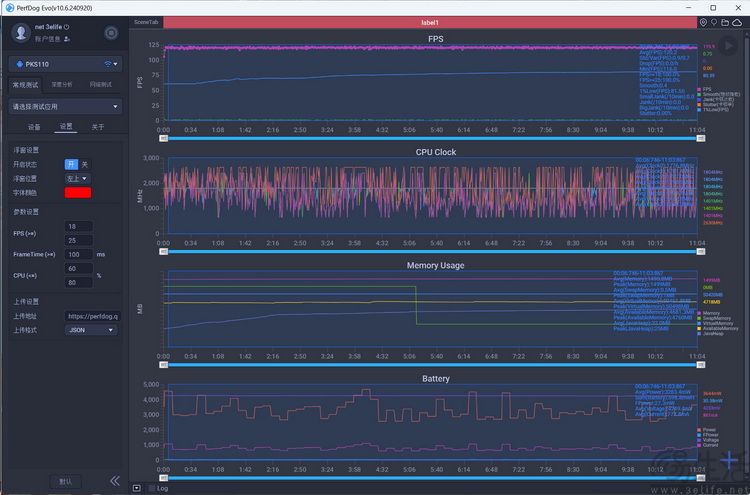Click the PerfDog app logo in title bar
Image resolution: width=750 pixels, height=495 pixels.
coord(9,8)
